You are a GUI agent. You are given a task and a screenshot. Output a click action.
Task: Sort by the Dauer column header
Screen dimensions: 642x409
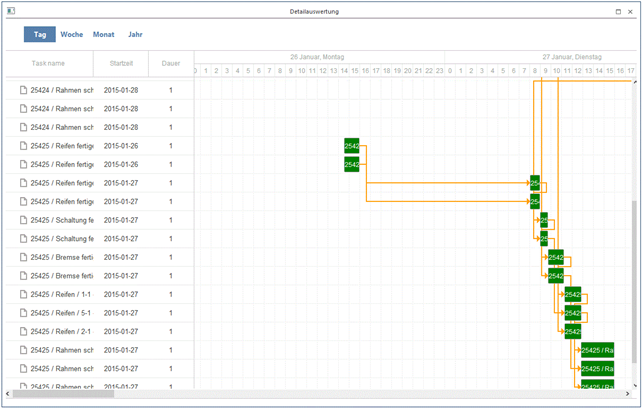click(x=170, y=62)
